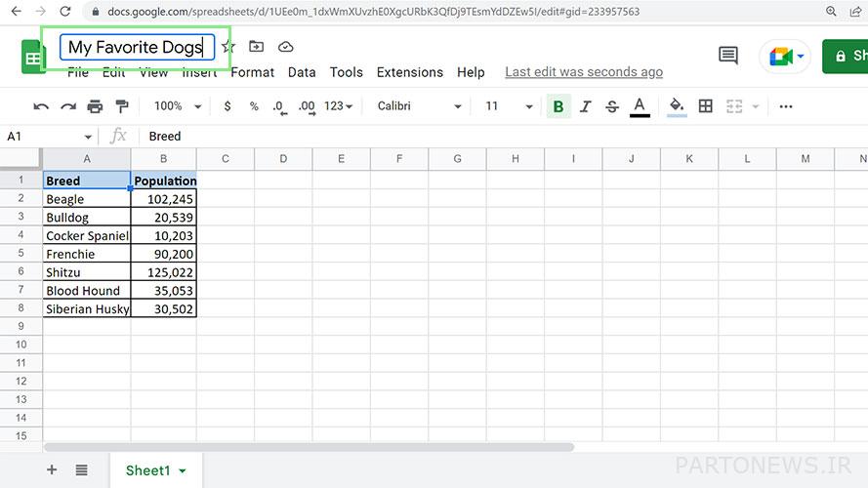The image size is (868, 488).
Task: Reload the page in the browser
Action: click(65, 11)
